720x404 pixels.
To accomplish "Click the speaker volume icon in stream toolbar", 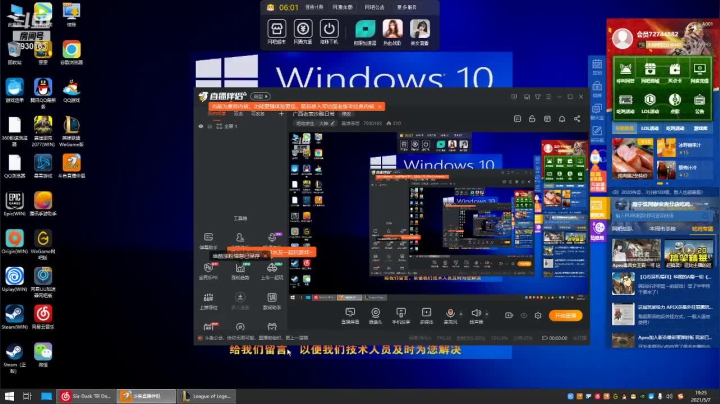I will tap(476, 313).
